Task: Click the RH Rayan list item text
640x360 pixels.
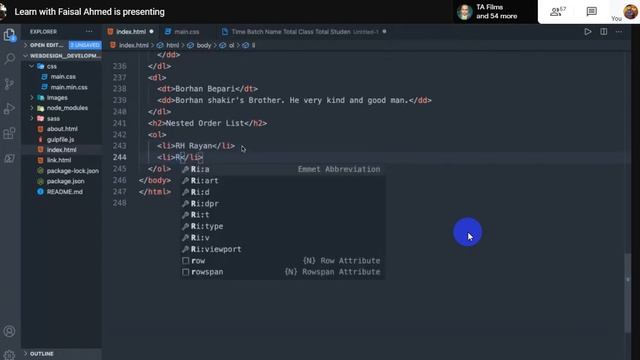Action: (x=194, y=146)
